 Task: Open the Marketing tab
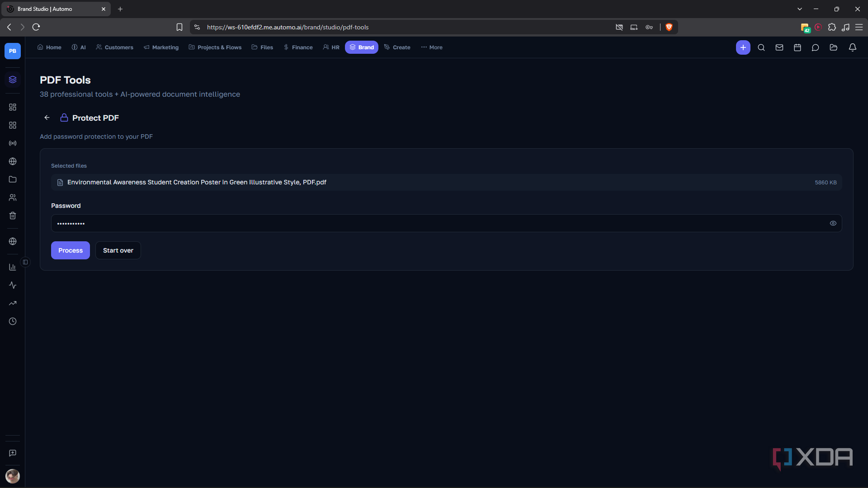161,47
